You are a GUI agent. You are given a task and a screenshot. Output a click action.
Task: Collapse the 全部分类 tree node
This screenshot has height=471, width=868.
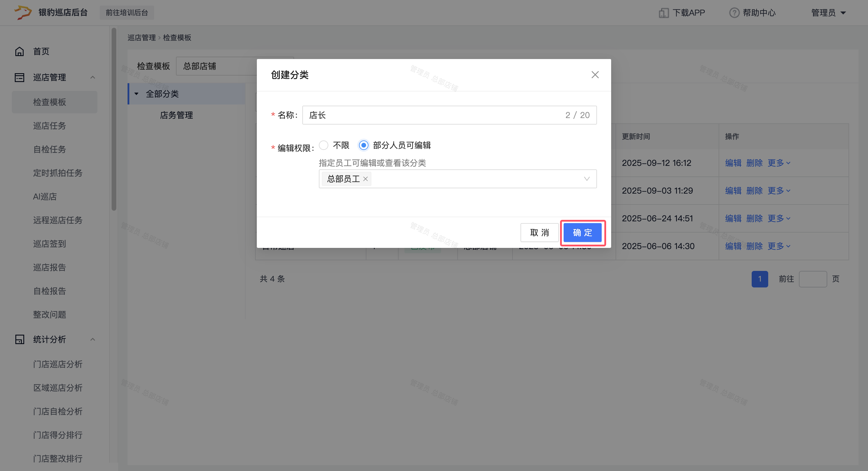pos(136,94)
